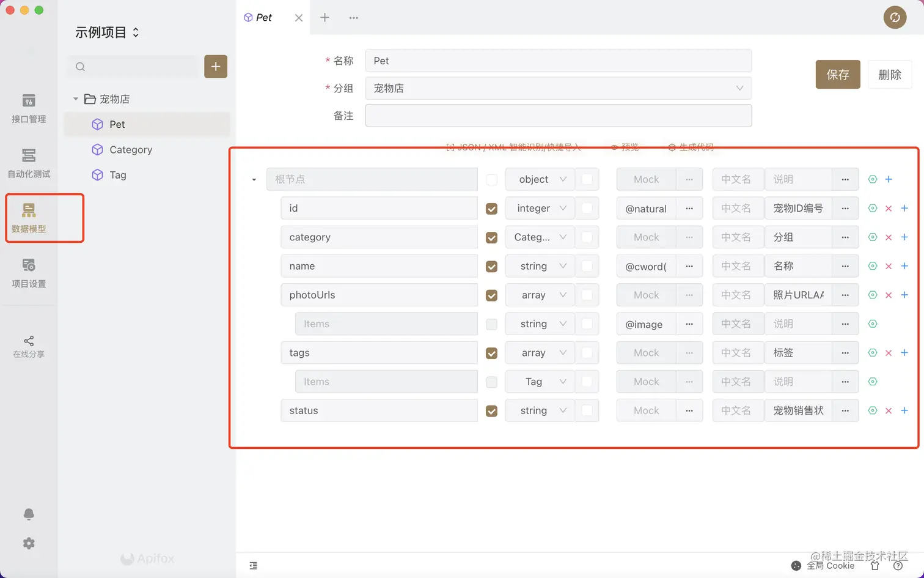Click the @natural mock value field
The height and width of the screenshot is (578, 924).
647,209
